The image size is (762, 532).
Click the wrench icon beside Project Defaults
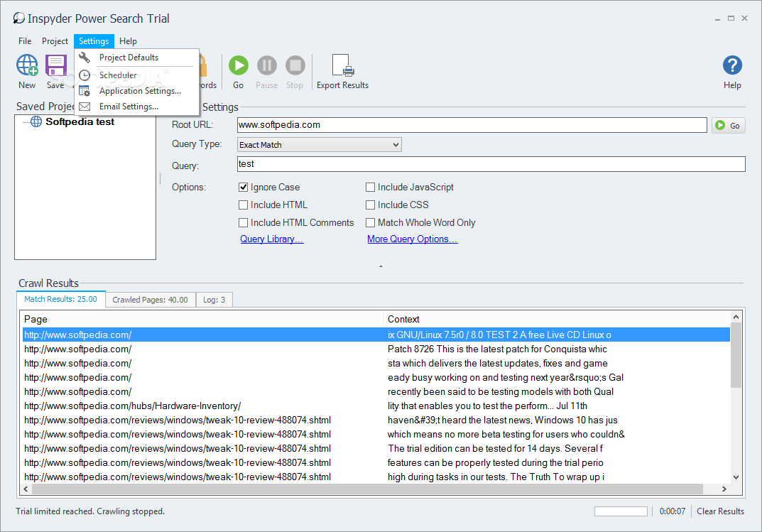tap(85, 58)
